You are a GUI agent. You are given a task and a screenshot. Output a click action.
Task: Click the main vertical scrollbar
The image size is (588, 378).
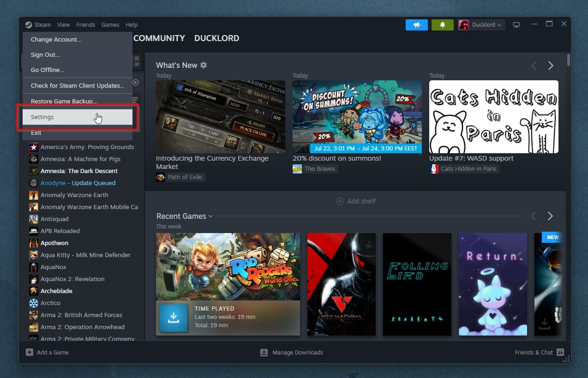click(568, 60)
